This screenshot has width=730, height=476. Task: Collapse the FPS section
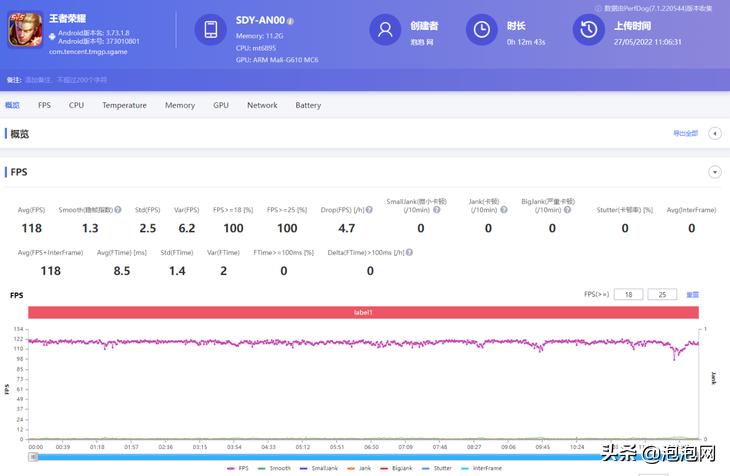point(714,172)
